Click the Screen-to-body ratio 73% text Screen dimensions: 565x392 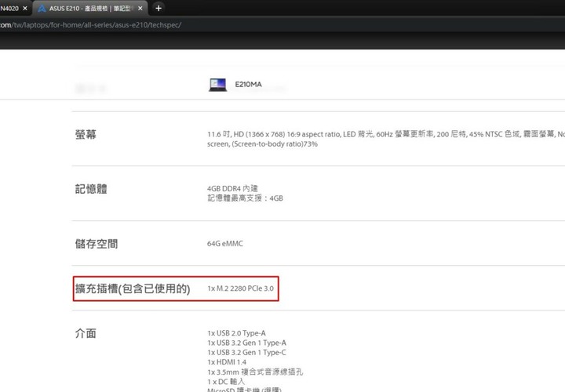[x=275, y=144]
